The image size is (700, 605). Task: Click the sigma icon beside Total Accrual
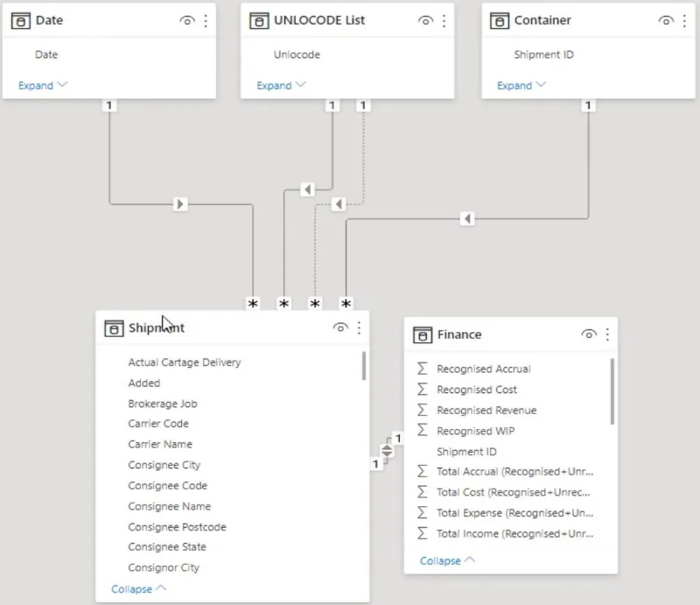[x=422, y=471]
